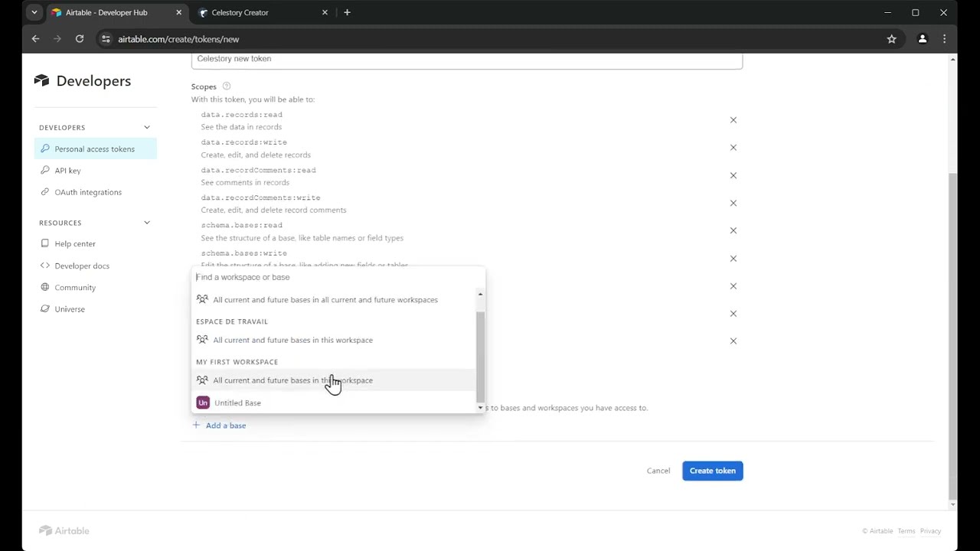
Task: Click the browser back button
Action: 35,39
